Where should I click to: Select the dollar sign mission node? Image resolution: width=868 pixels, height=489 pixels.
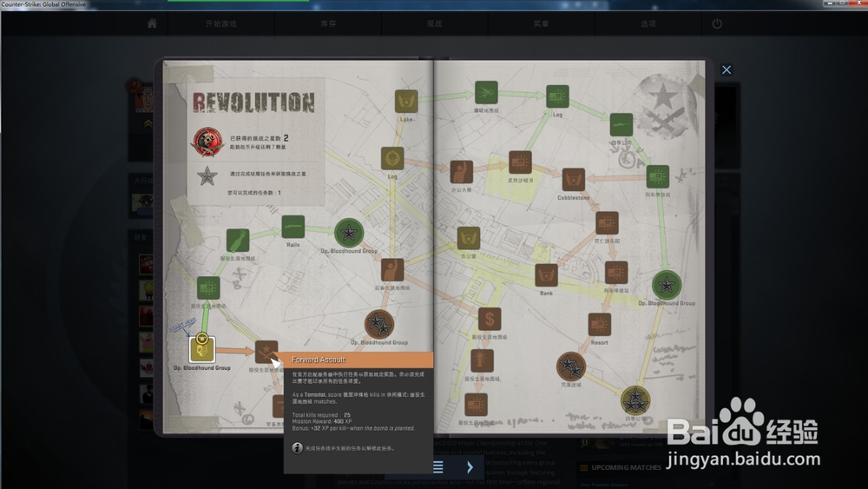point(490,320)
